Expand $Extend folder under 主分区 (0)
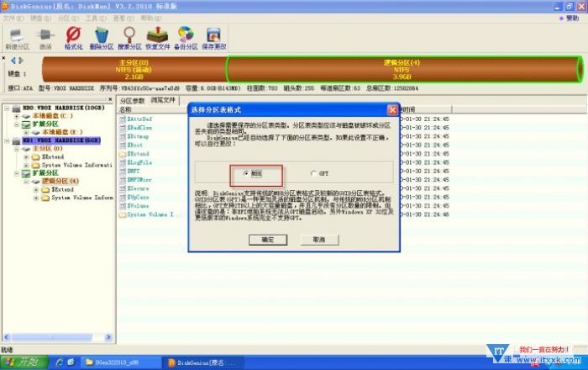This screenshot has width=588, height=370. pyautogui.click(x=26, y=157)
